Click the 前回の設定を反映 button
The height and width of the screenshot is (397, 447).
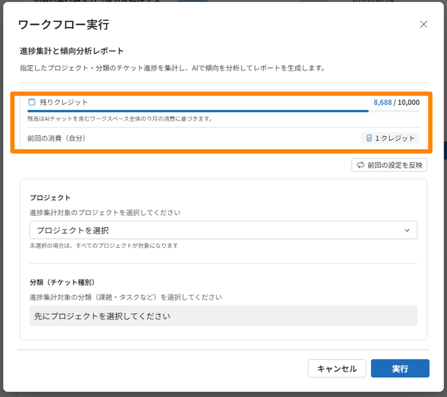coord(389,165)
